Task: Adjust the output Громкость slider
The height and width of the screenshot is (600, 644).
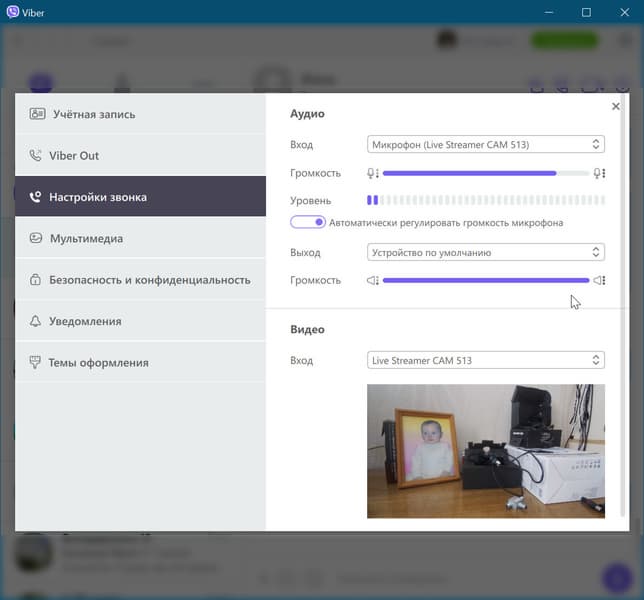Action: tap(486, 280)
